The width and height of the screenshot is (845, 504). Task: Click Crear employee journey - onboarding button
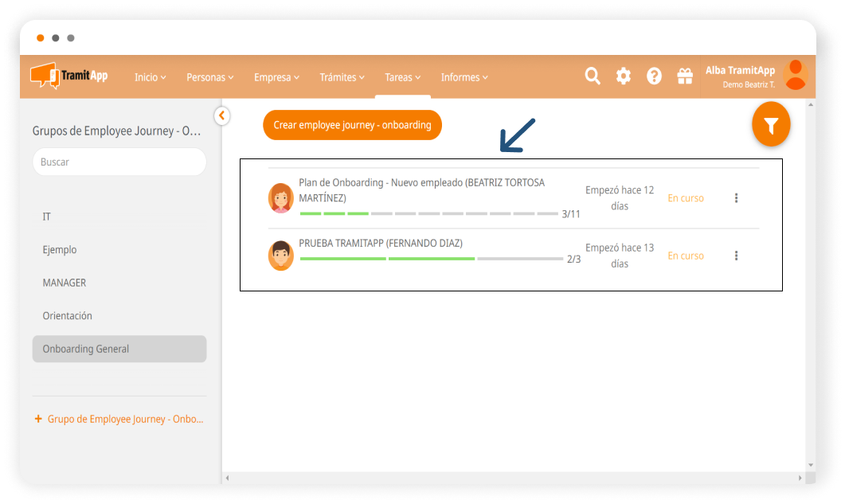352,125
